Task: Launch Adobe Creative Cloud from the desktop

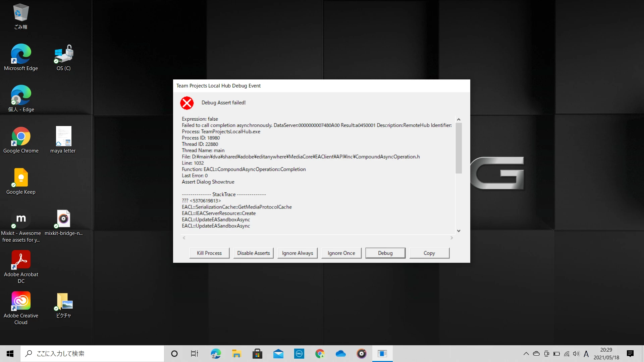Action: coord(21,308)
